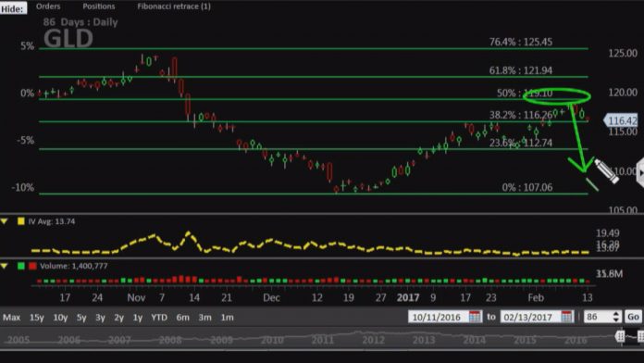The image size is (644, 363).
Task: Click the green Volume color swatch
Action: pyautogui.click(x=21, y=266)
